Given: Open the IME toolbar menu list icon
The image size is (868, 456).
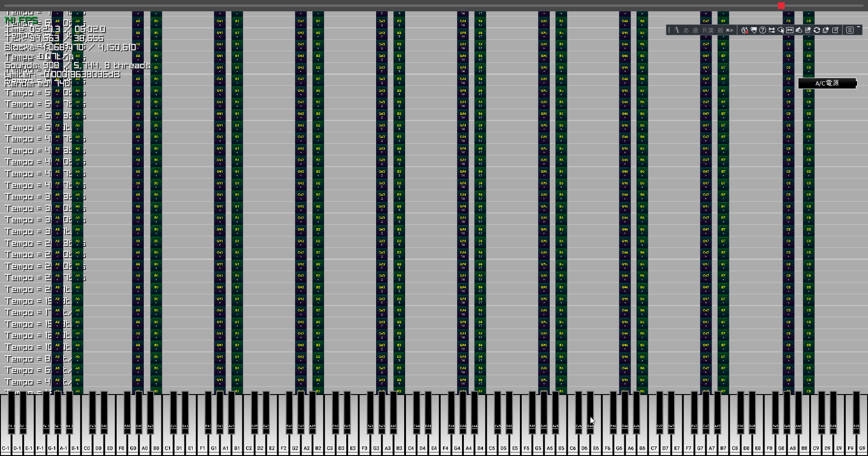Looking at the screenshot, I should click(x=850, y=30).
